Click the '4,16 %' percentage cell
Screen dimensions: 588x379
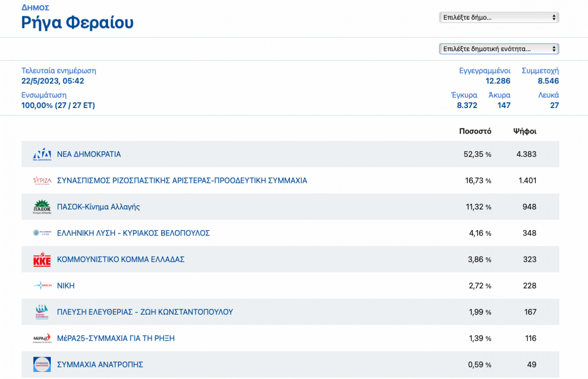coord(479,233)
